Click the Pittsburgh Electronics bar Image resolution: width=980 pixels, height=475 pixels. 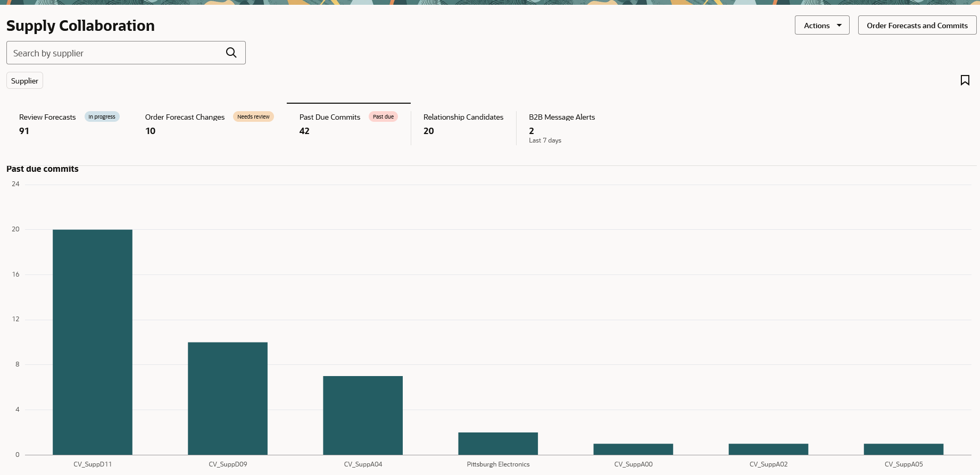click(498, 444)
